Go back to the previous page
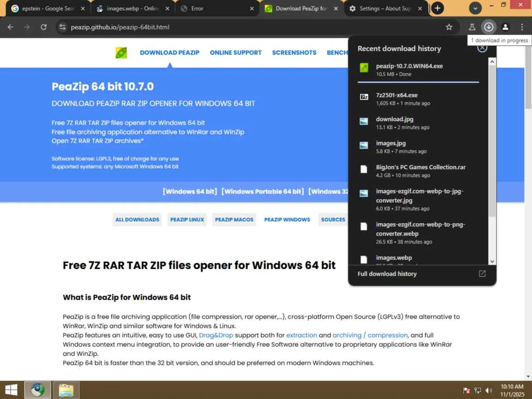 11,27
